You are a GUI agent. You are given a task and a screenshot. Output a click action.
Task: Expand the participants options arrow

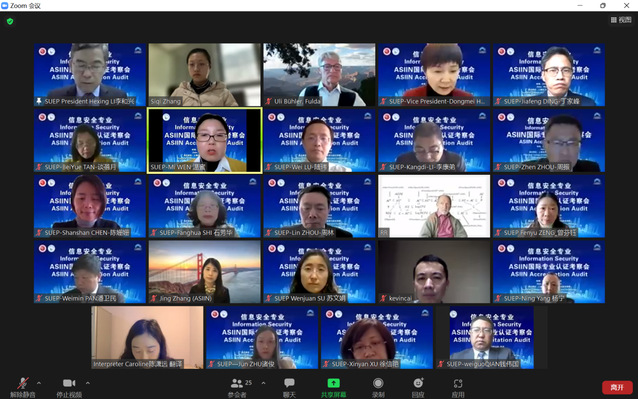pos(263,383)
